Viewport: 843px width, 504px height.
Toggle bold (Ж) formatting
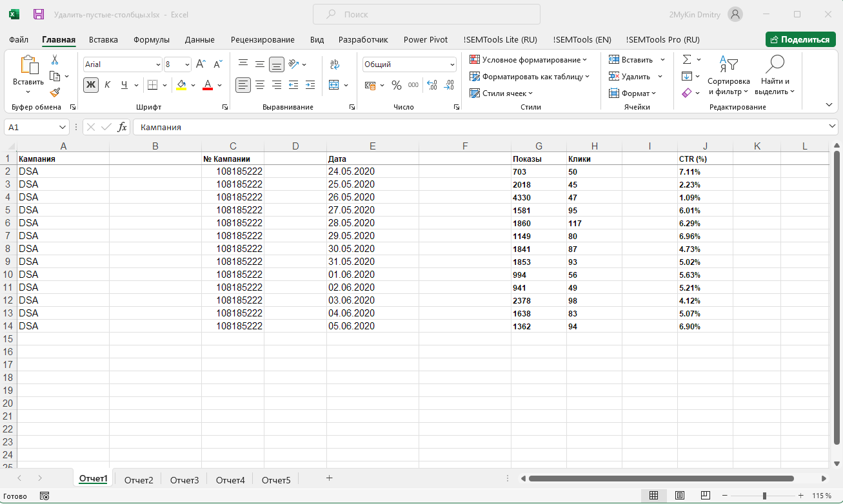pyautogui.click(x=91, y=84)
